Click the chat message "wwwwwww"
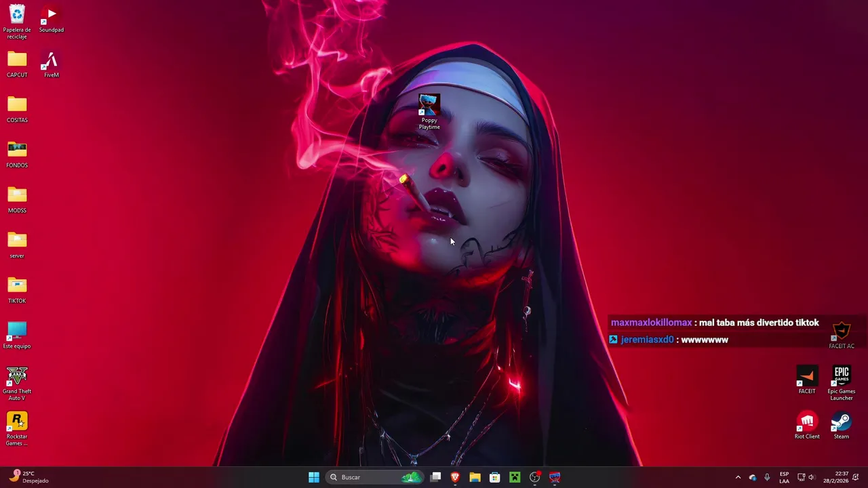 coord(705,340)
